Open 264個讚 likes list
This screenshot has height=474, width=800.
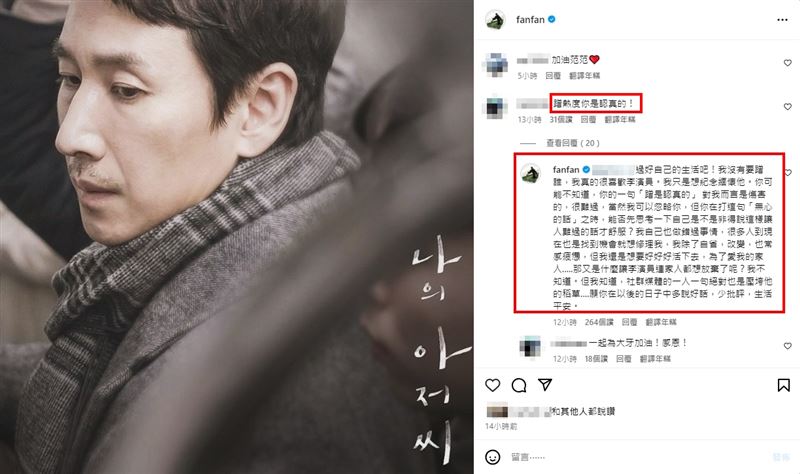tap(599, 322)
